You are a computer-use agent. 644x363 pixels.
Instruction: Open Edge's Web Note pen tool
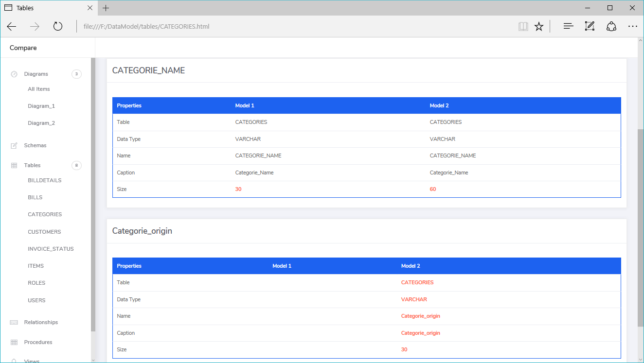pyautogui.click(x=590, y=26)
